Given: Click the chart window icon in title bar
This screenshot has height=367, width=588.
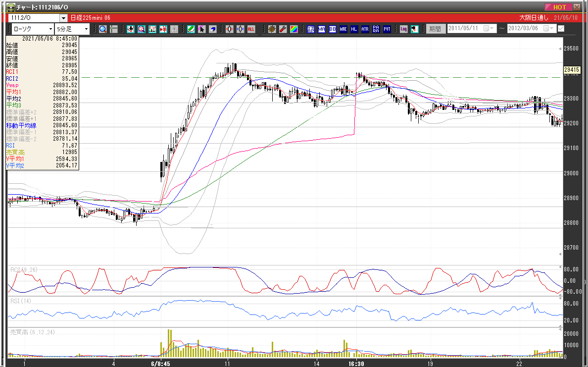Looking at the screenshot, I should (10, 7).
